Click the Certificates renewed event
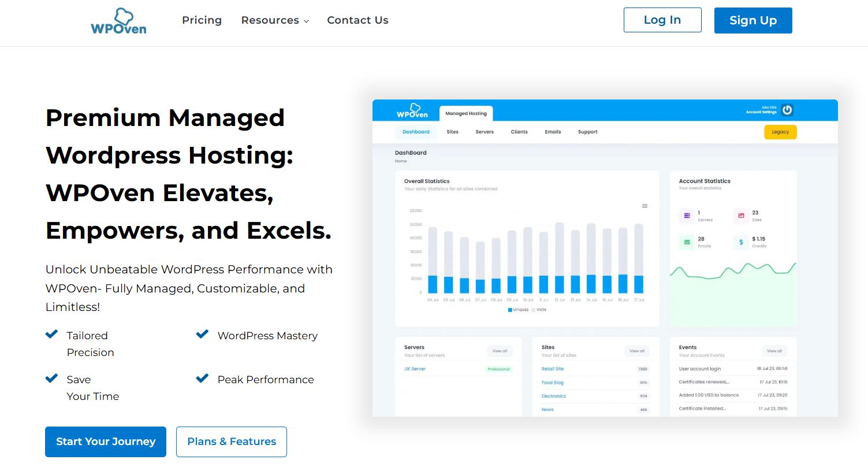Image resolution: width=868 pixels, height=467 pixels. (704, 382)
